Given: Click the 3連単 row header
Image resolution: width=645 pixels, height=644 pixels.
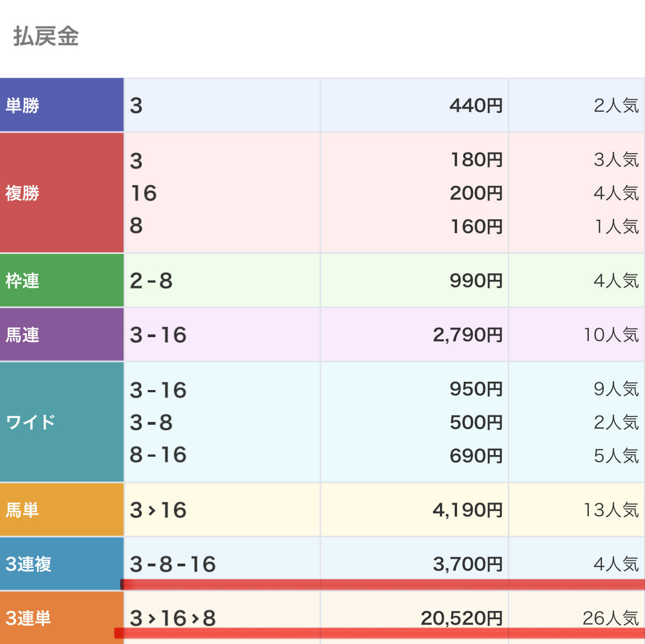Looking at the screenshot, I should pyautogui.click(x=28, y=618).
